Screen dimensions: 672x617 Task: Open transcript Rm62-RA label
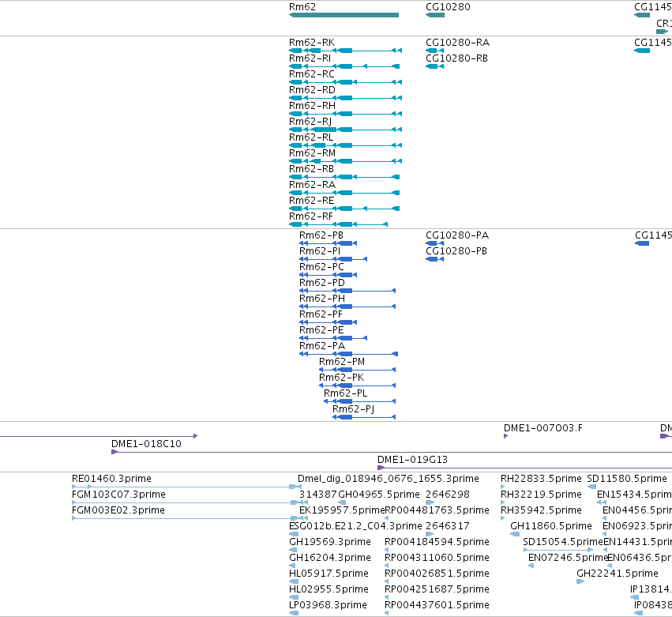[x=312, y=185]
